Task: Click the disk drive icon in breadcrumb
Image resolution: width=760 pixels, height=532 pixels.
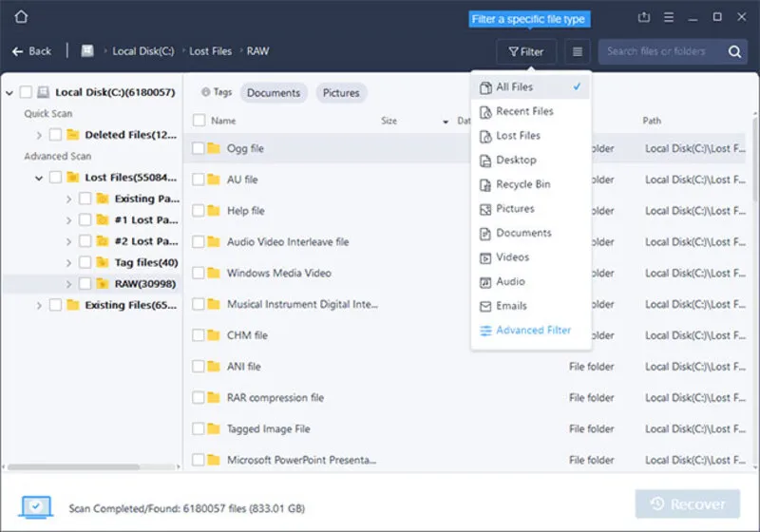Action: pos(87,51)
